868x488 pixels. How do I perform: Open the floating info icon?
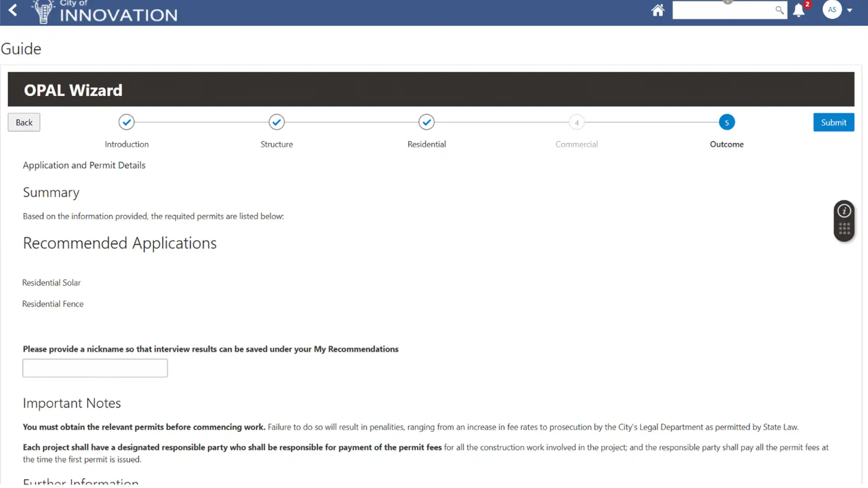tap(844, 211)
